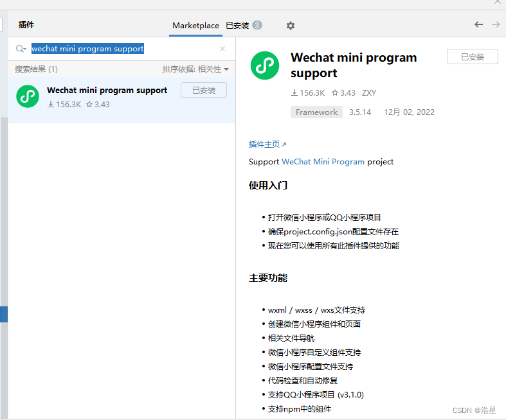Close the dialog window
The image size is (506, 420).
pyautogui.click(x=497, y=2)
